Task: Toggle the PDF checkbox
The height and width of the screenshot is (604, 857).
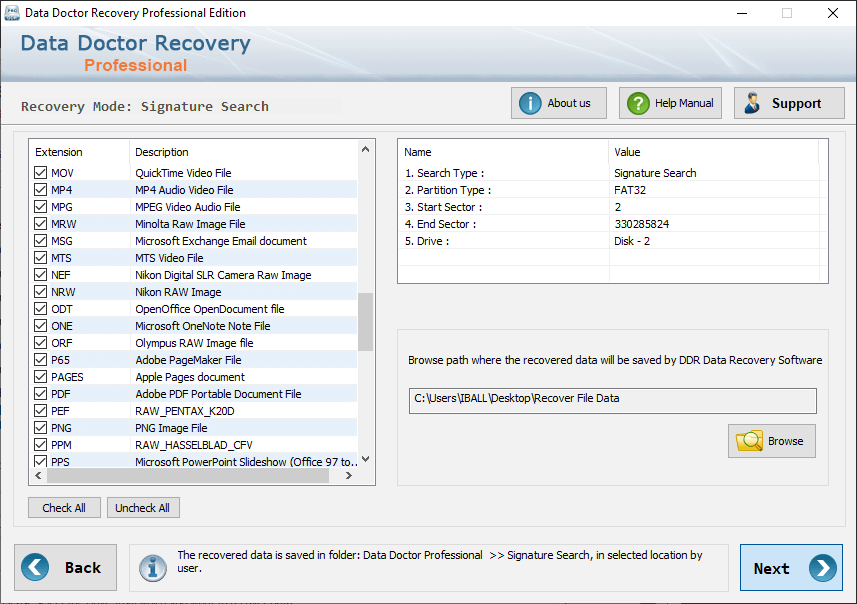Action: click(40, 394)
